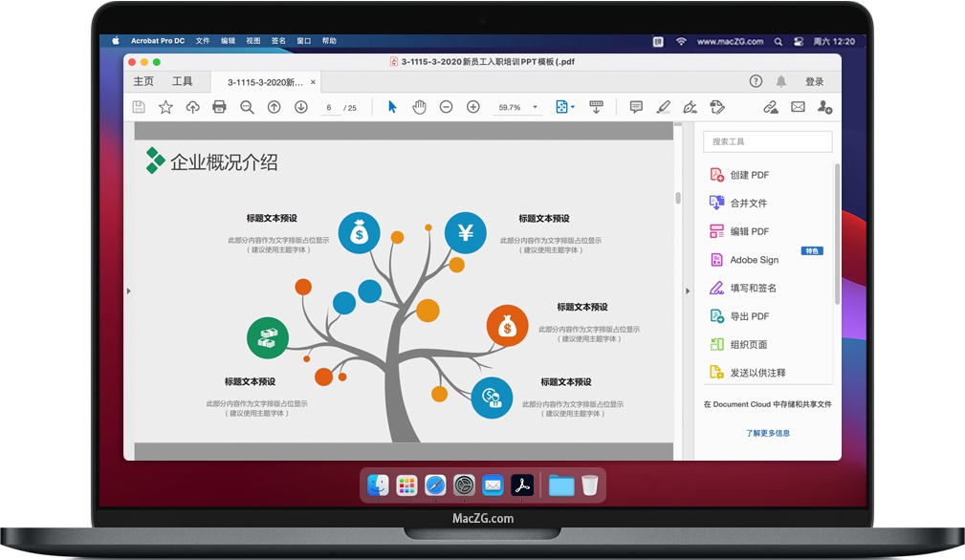Viewport: 965px width, 560px height.
Task: Collapse the right tools pane arrow
Action: point(687,291)
